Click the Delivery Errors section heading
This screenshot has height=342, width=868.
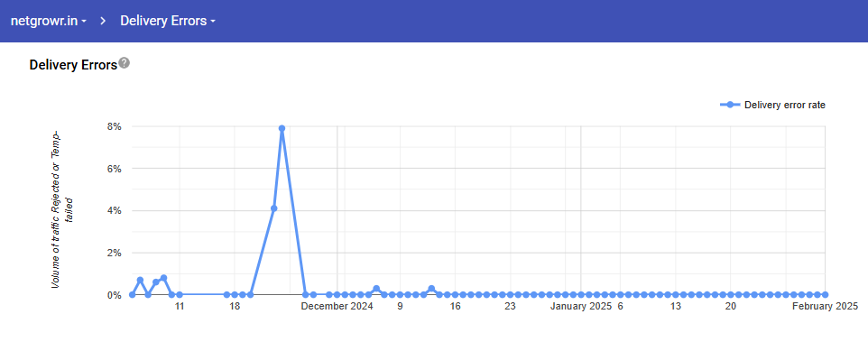click(73, 65)
